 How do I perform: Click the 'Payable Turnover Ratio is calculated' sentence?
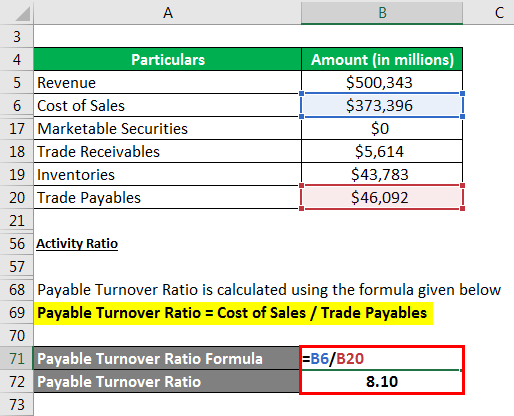coord(269,289)
